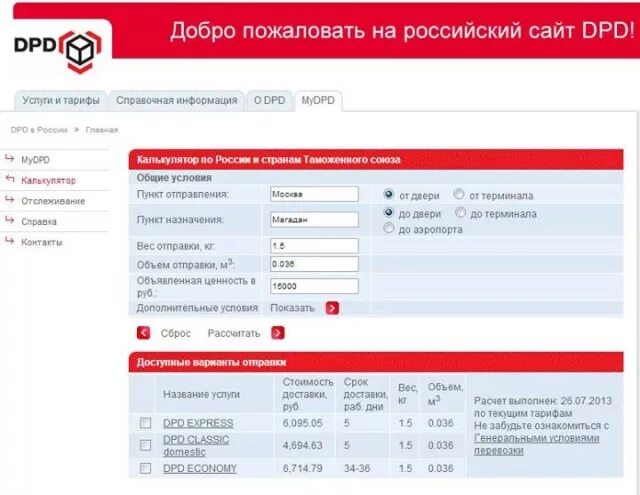Click the red right arrow beside Рассчитать

coord(278,333)
